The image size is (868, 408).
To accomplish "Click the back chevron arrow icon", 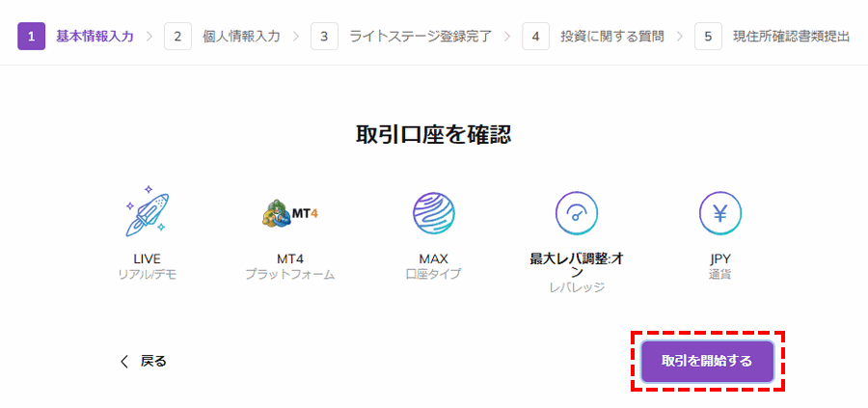I will pyautogui.click(x=124, y=362).
